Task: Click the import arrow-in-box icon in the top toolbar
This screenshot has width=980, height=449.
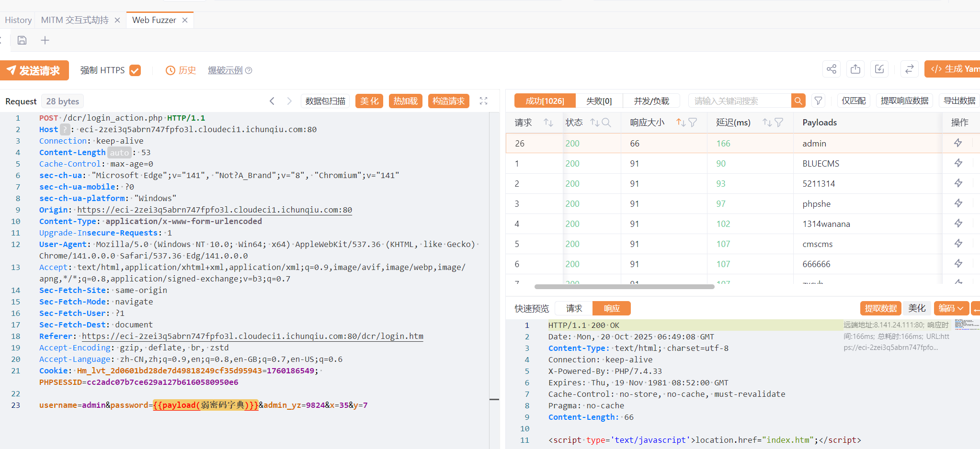Action: (x=879, y=69)
